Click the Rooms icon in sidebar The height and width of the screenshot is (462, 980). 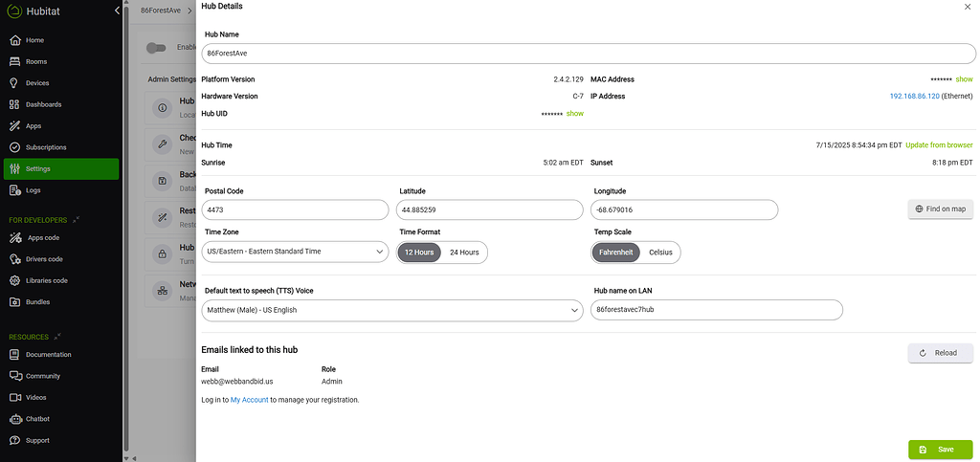[x=14, y=61]
